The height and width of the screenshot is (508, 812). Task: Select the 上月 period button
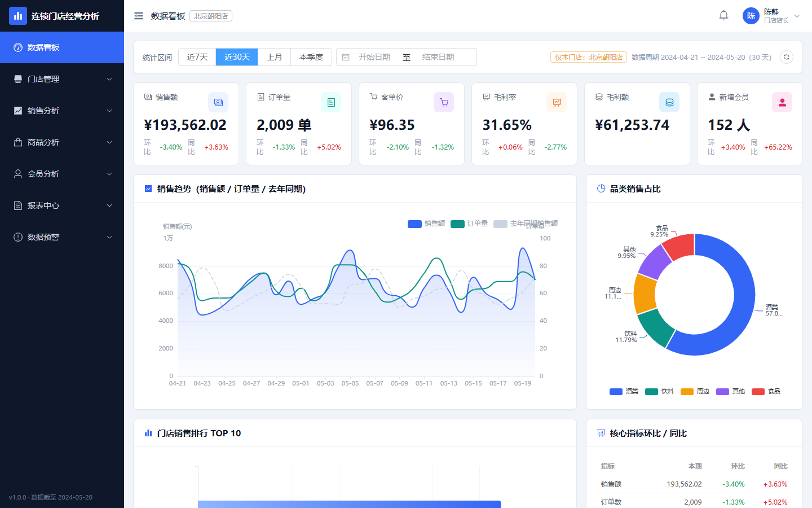275,57
